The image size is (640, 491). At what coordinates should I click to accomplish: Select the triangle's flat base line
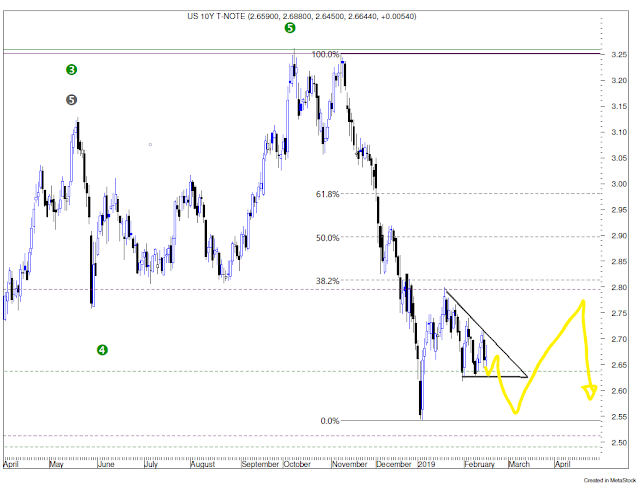coord(495,377)
